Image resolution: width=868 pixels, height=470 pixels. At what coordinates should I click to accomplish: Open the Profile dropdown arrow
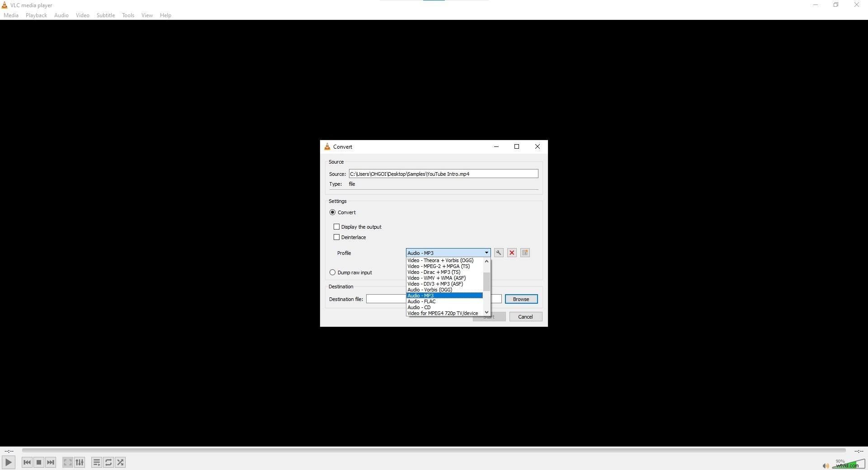point(486,253)
